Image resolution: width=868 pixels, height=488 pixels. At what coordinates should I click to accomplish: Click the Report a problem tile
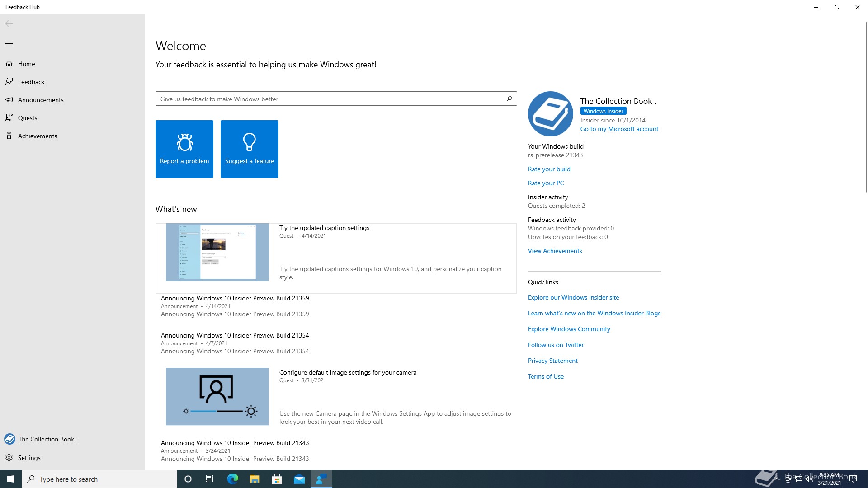(x=184, y=149)
